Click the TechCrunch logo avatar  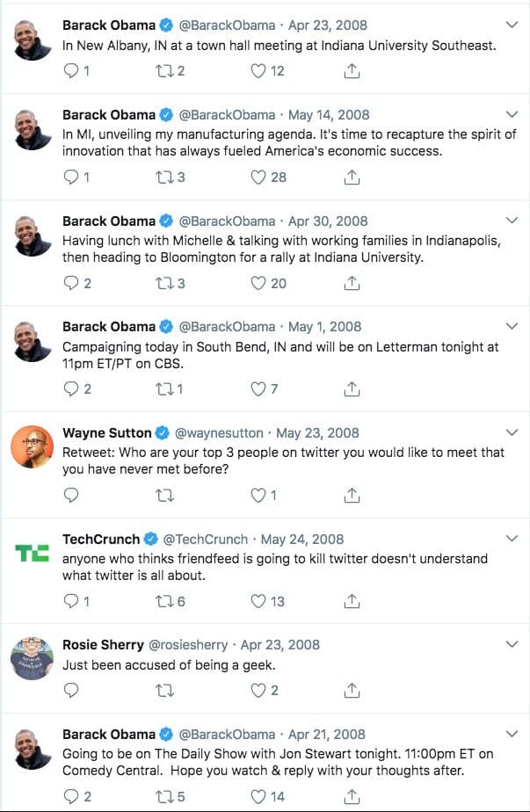pos(33,552)
